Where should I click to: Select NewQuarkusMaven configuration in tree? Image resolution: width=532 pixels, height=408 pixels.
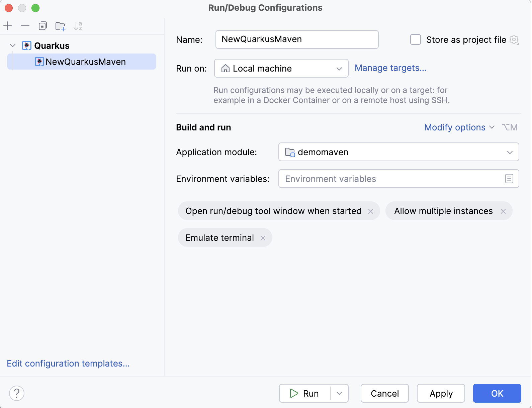coord(86,62)
